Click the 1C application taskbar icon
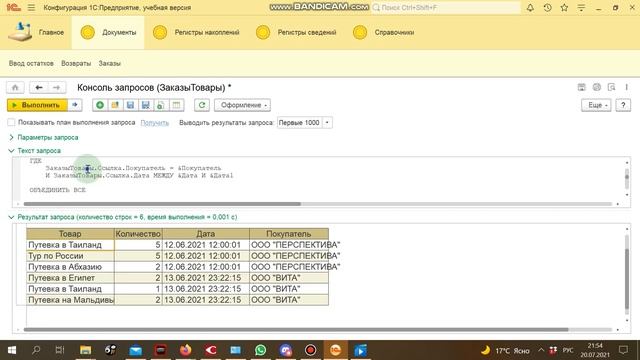Screen dimensions: 640x360 (x=335, y=350)
